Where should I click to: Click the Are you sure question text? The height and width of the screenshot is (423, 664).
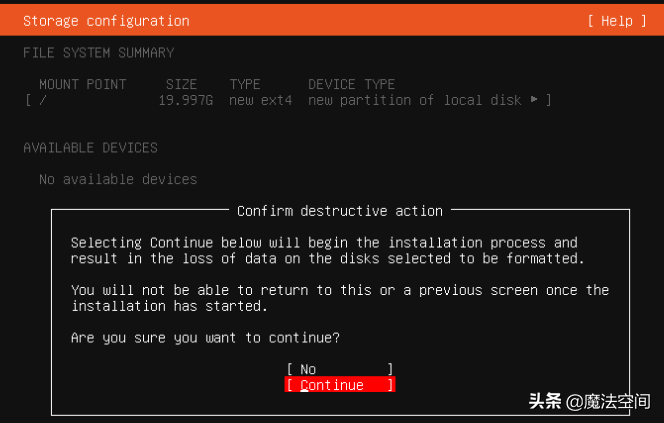click(x=205, y=337)
